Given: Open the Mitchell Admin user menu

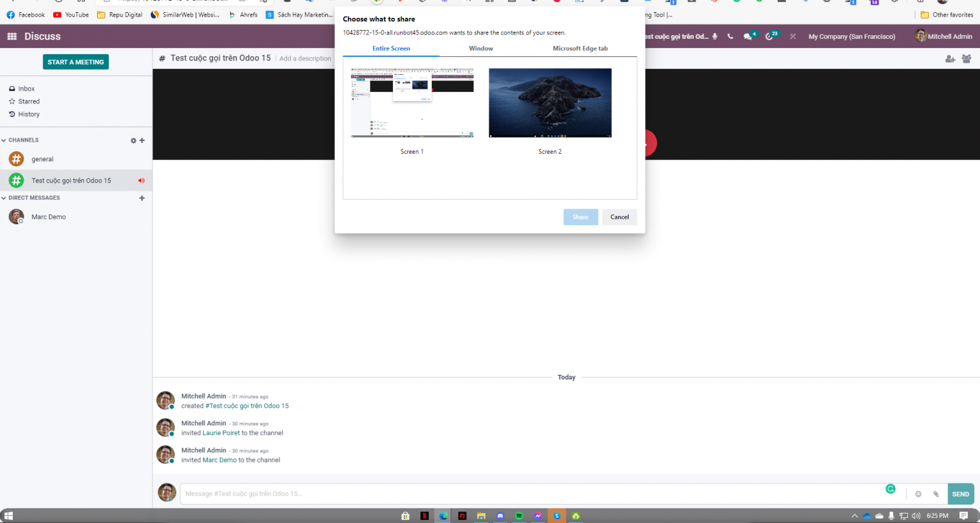Looking at the screenshot, I should (x=943, y=36).
